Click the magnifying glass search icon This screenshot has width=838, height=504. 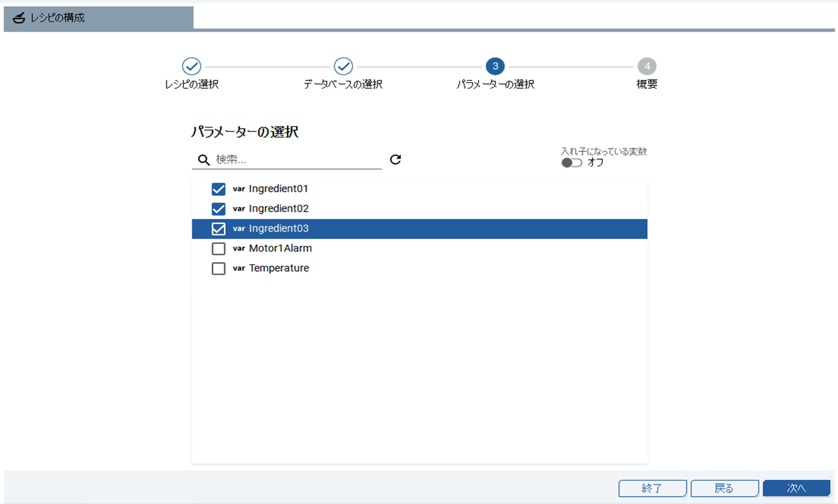pyautogui.click(x=203, y=160)
